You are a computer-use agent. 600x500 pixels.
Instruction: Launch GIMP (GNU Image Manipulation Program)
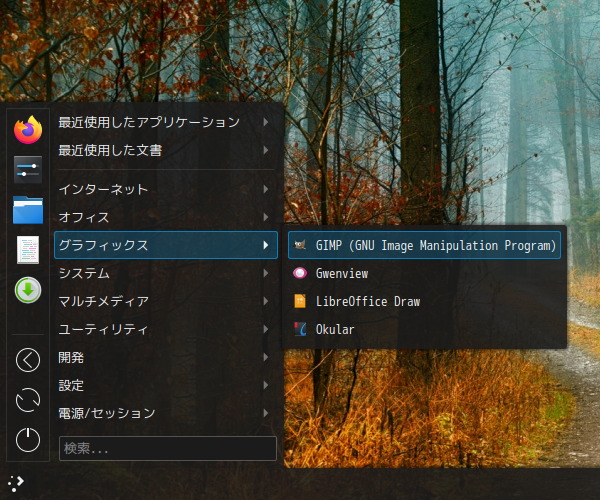[x=424, y=245]
